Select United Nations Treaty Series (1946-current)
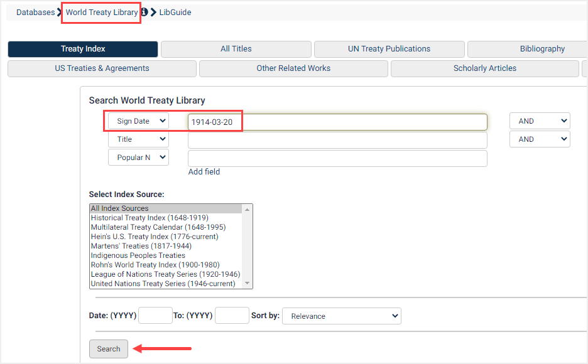Screen dimensions: 588x364 (x=166, y=284)
